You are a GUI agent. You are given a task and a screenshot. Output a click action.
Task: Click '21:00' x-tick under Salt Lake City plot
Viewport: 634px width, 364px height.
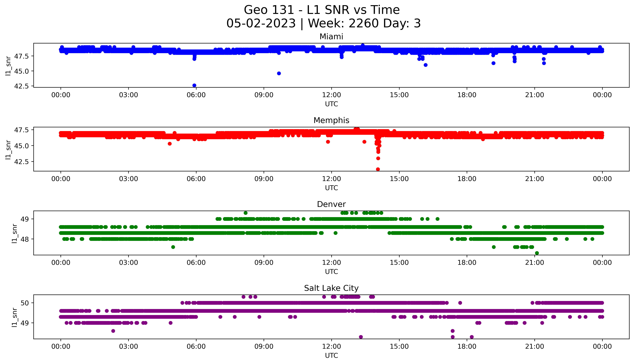534,346
